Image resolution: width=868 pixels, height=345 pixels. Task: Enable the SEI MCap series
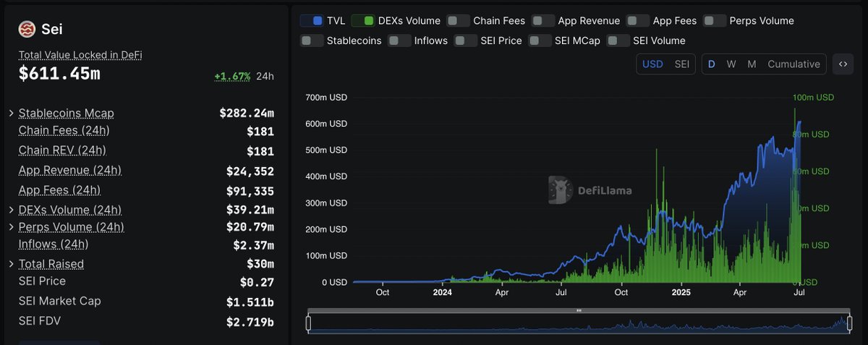pyautogui.click(x=540, y=41)
